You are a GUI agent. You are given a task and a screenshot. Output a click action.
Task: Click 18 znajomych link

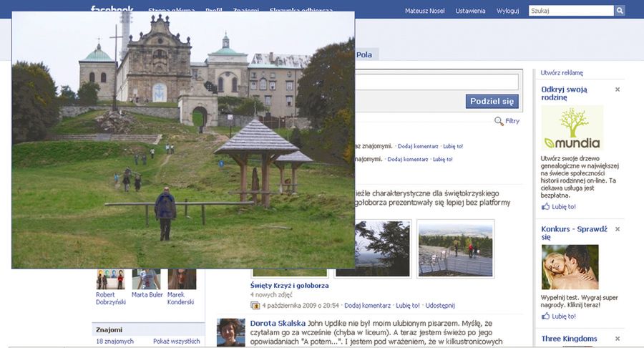pyautogui.click(x=114, y=341)
